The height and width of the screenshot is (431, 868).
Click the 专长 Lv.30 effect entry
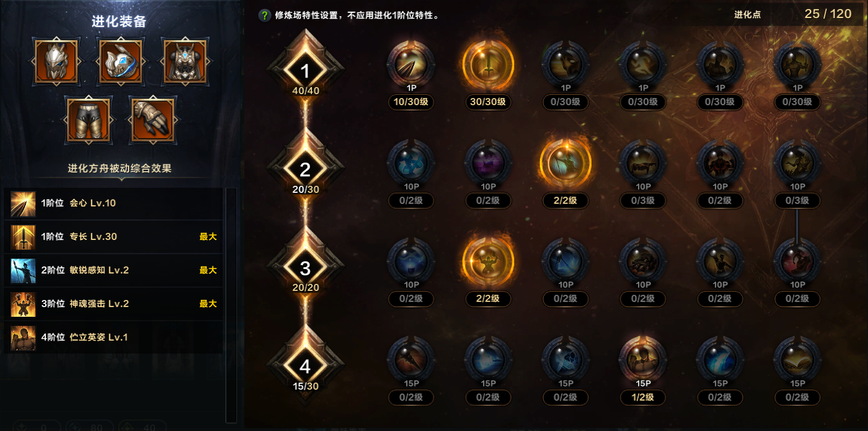114,237
